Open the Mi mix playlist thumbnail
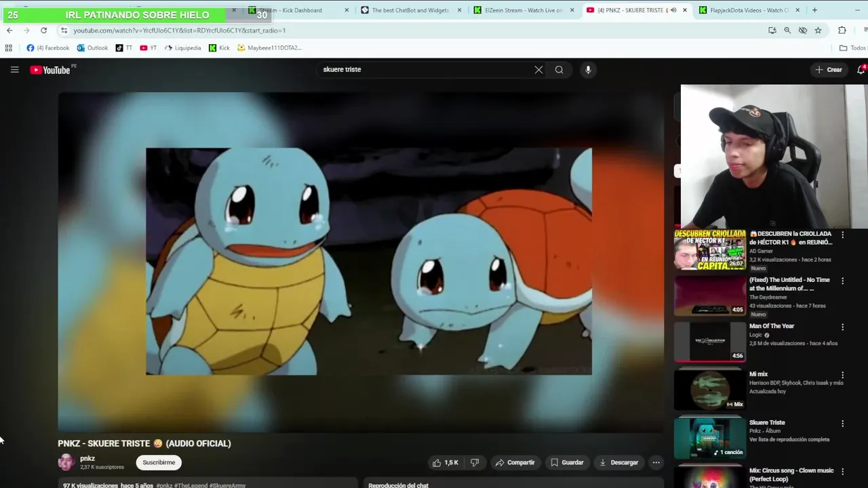 (710, 390)
